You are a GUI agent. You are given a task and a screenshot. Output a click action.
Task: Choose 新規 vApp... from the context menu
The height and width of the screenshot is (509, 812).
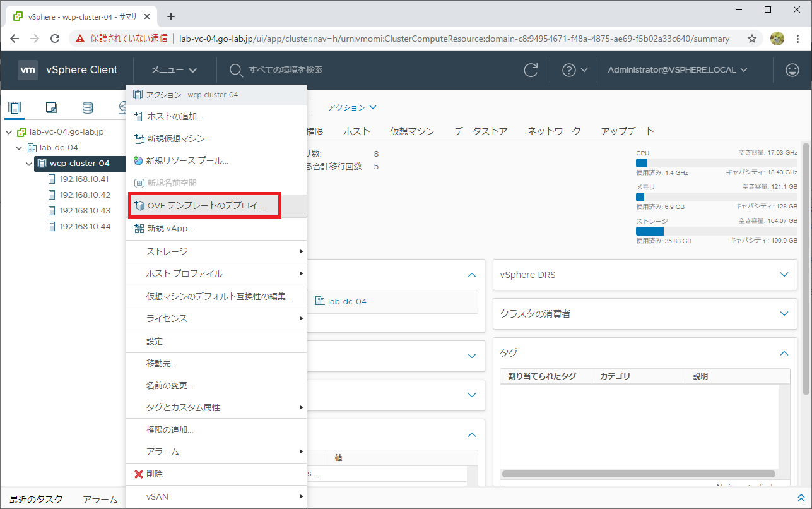tap(216, 228)
